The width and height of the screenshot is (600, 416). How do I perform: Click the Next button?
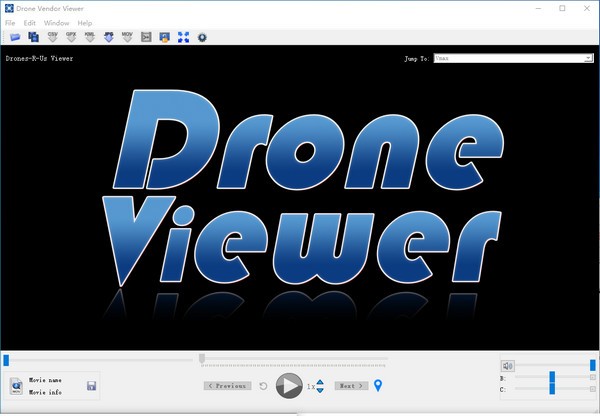point(351,386)
